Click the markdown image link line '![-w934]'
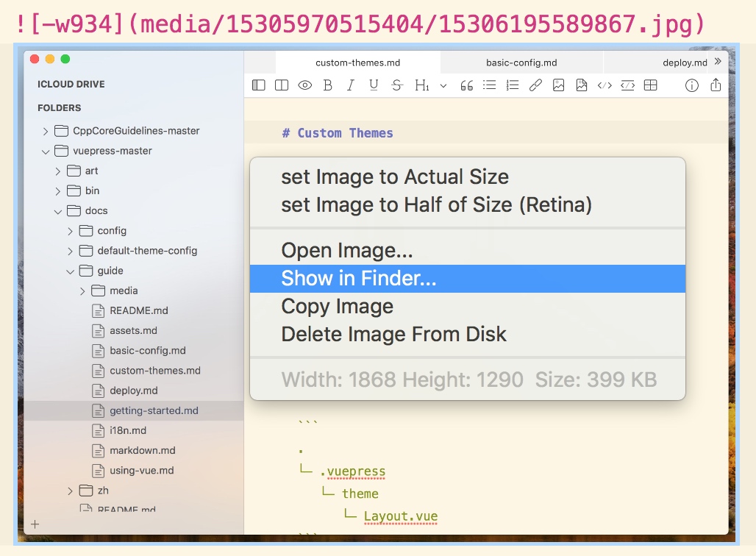Screen dimensions: 756x556 pos(360,24)
